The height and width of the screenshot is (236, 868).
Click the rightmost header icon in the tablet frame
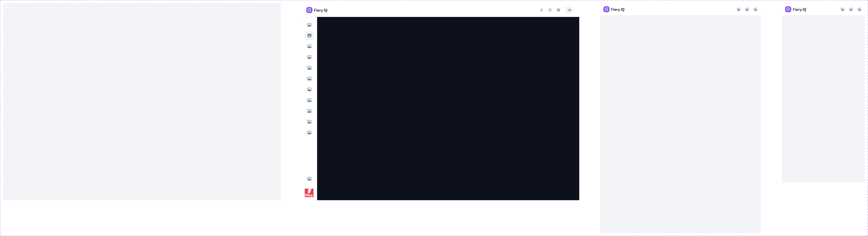pos(755,9)
